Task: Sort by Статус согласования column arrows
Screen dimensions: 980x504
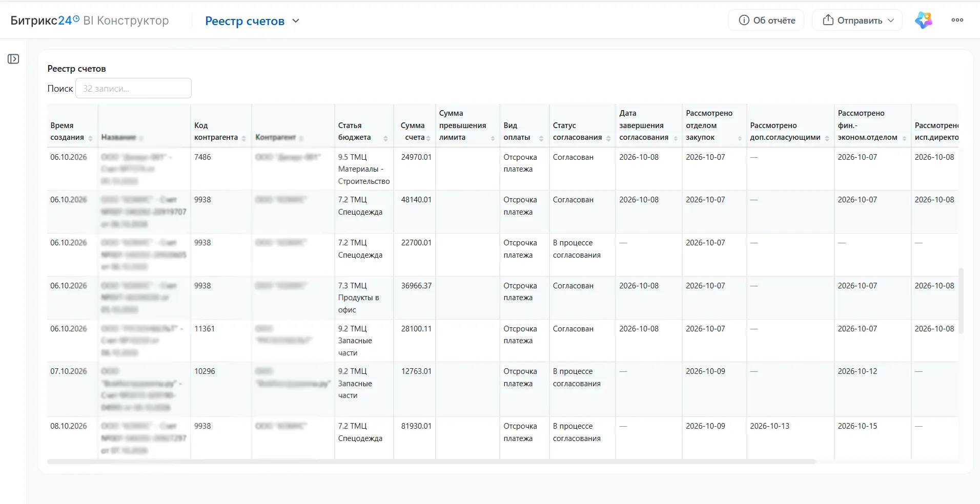Action: pos(608,138)
